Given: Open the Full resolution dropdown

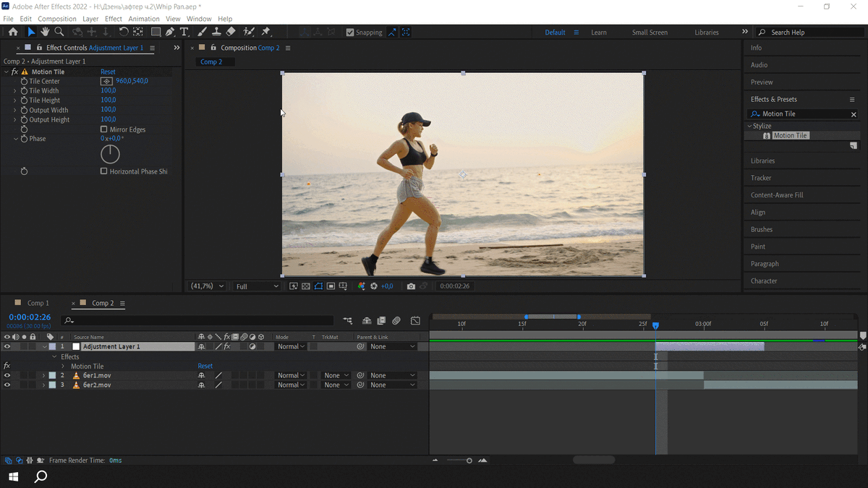Looking at the screenshot, I should click(257, 286).
